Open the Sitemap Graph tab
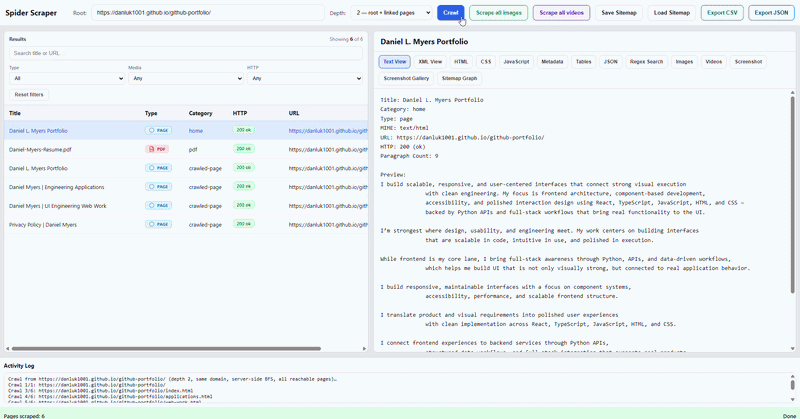 point(459,79)
